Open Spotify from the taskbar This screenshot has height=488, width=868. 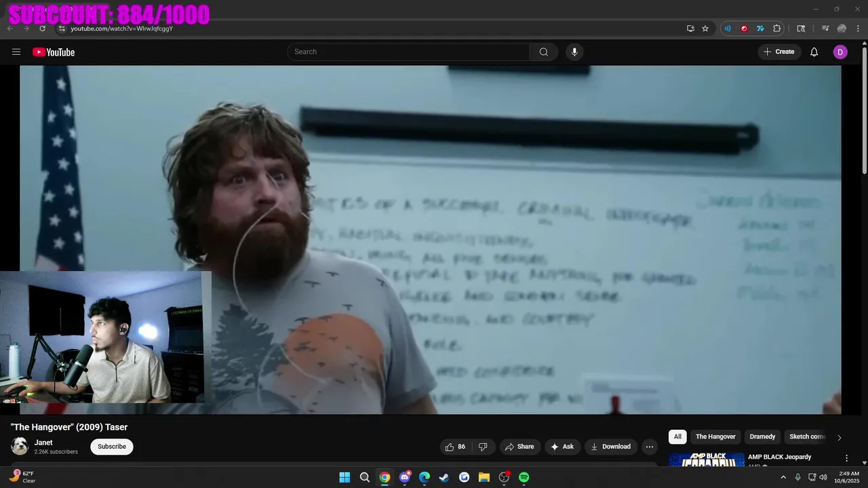[524, 477]
